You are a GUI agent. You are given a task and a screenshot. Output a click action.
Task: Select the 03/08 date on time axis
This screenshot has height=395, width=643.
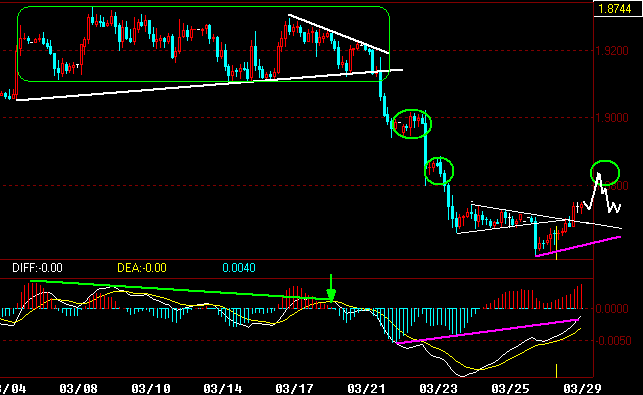78,388
